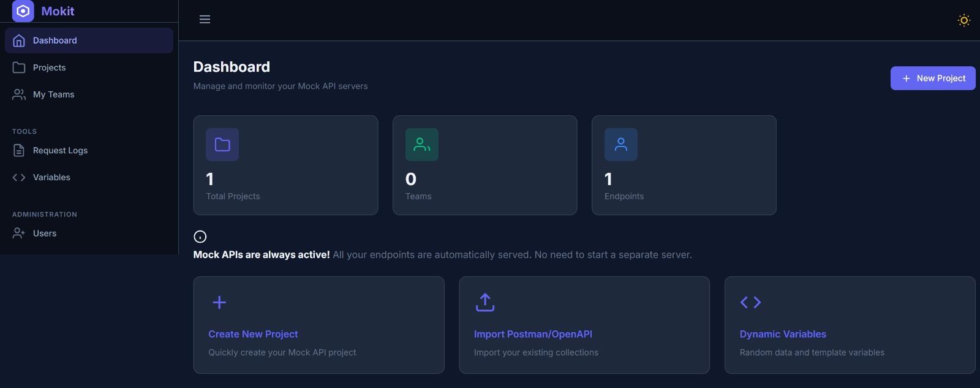The width and height of the screenshot is (980, 388).
Task: Click the New Project button
Action: click(933, 78)
